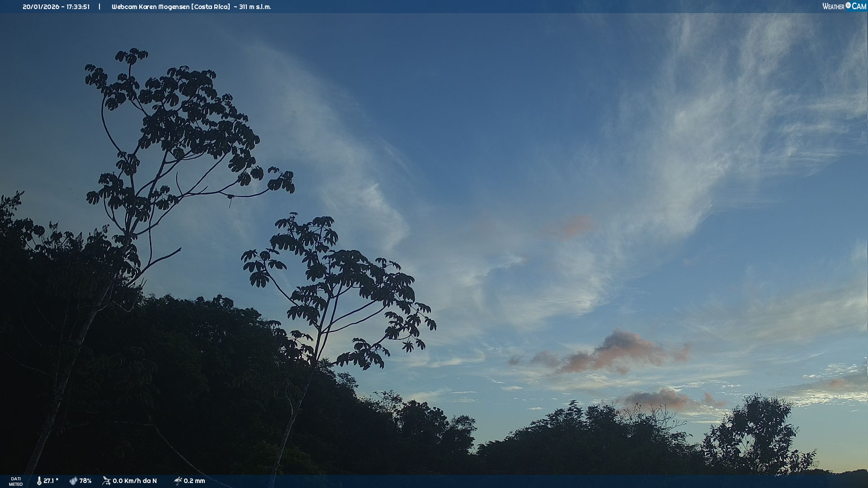Image resolution: width=868 pixels, height=488 pixels.
Task: Click the wind vane anemometer icon
Action: pyautogui.click(x=106, y=481)
